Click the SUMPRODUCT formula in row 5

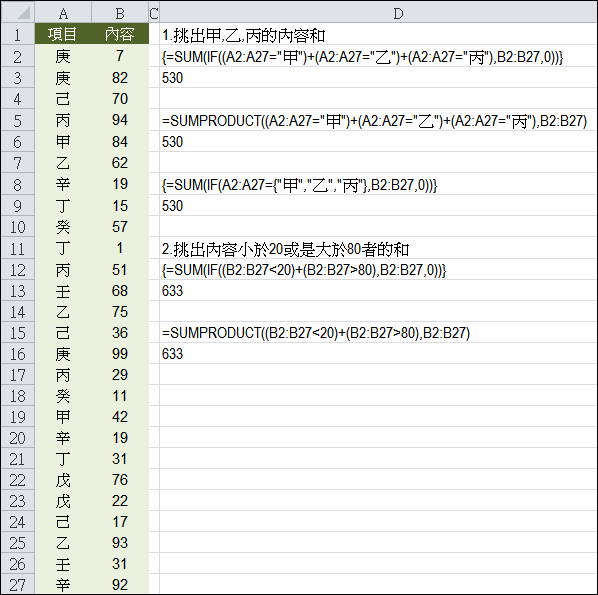pyautogui.click(x=375, y=121)
